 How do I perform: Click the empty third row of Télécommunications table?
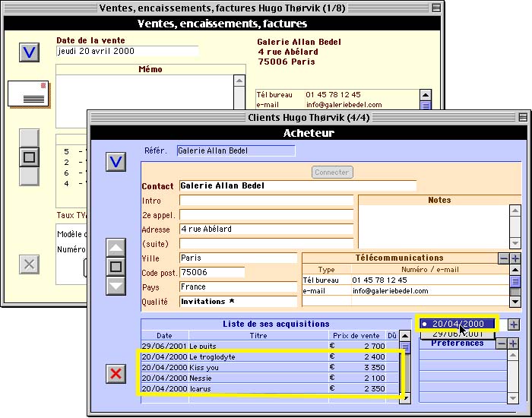[406, 301]
